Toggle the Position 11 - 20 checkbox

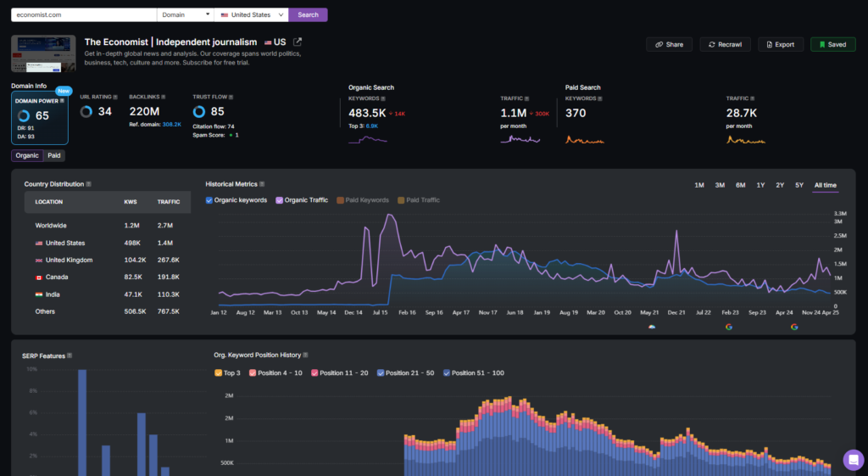[314, 373]
